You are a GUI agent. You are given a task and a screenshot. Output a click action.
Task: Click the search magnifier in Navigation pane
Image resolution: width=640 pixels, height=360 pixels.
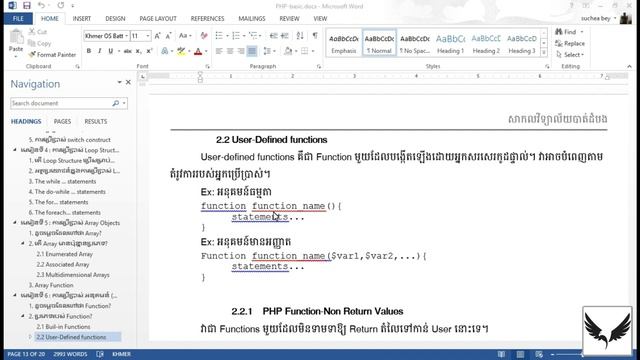[116, 103]
